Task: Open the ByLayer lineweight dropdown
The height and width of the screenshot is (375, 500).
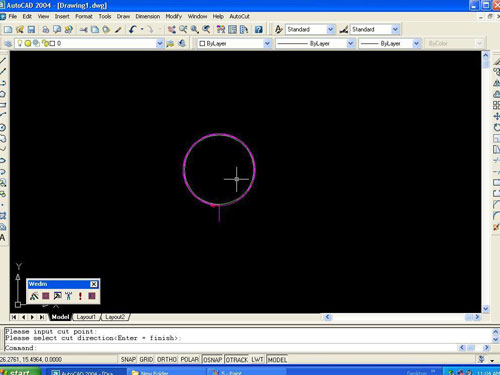Action: point(416,43)
